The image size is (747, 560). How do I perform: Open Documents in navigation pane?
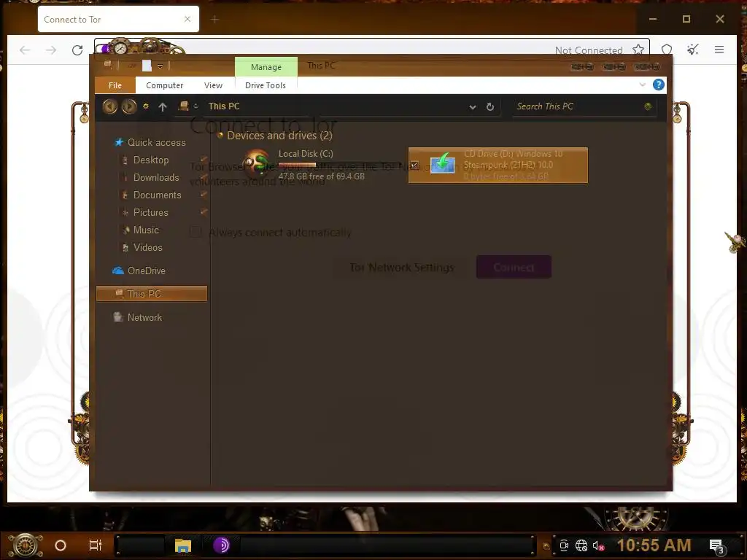point(158,195)
